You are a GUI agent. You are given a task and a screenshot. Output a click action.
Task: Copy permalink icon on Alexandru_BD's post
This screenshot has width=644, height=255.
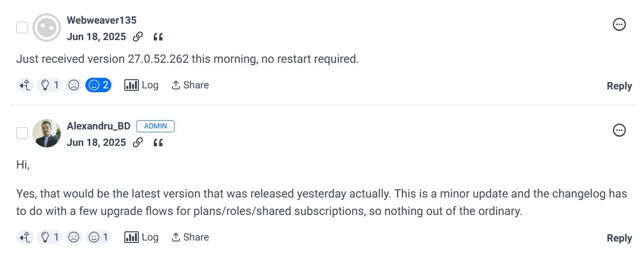click(x=138, y=142)
